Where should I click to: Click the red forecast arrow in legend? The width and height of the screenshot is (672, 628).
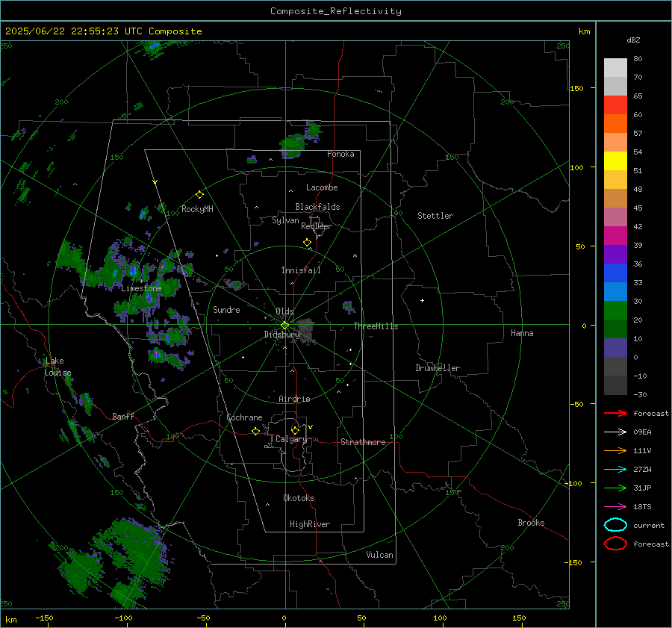(x=615, y=413)
